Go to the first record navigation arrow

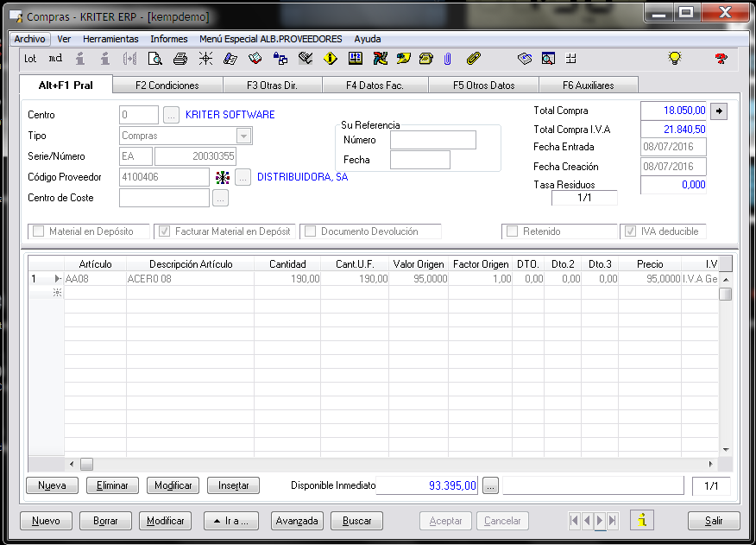pyautogui.click(x=574, y=520)
